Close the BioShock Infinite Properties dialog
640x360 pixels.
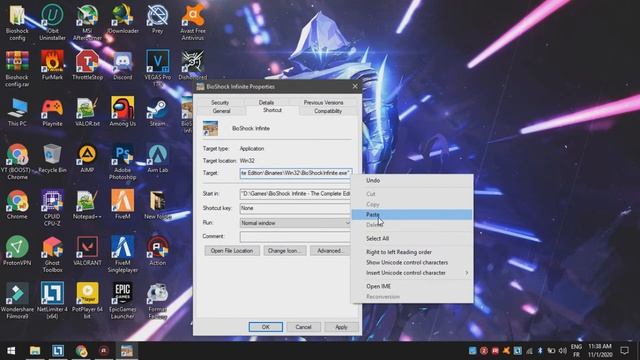(355, 86)
